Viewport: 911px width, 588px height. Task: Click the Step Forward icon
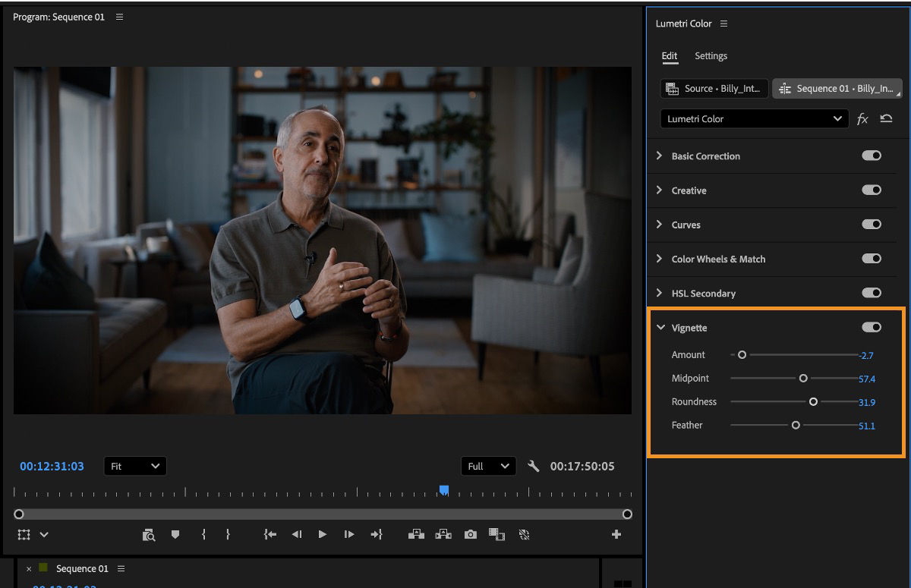[x=349, y=534]
